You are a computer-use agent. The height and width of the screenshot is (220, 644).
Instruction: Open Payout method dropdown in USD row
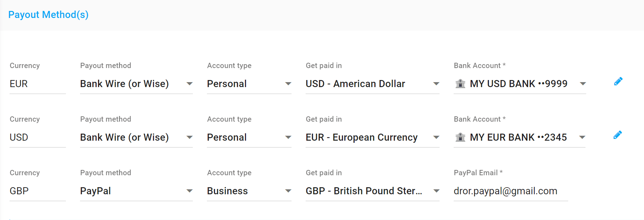(x=136, y=137)
